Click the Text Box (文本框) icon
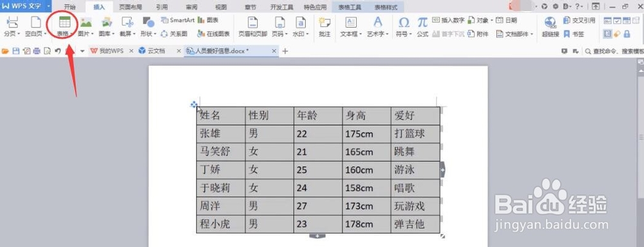 click(351, 23)
